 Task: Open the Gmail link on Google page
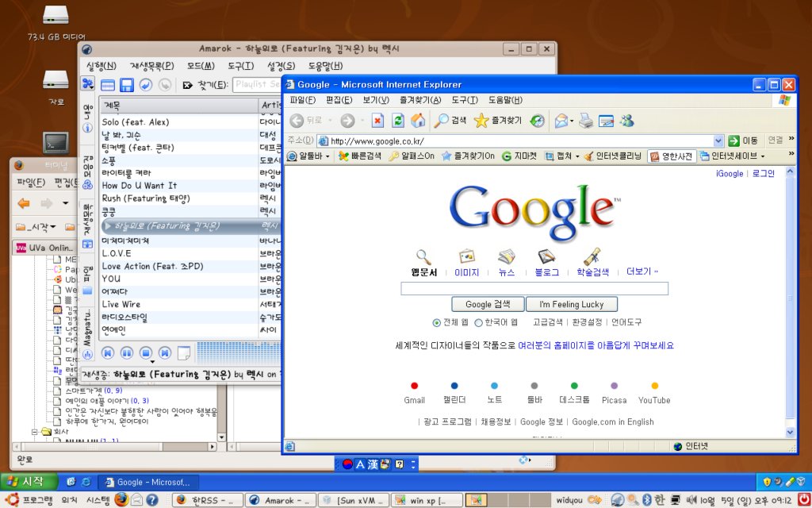(x=414, y=400)
